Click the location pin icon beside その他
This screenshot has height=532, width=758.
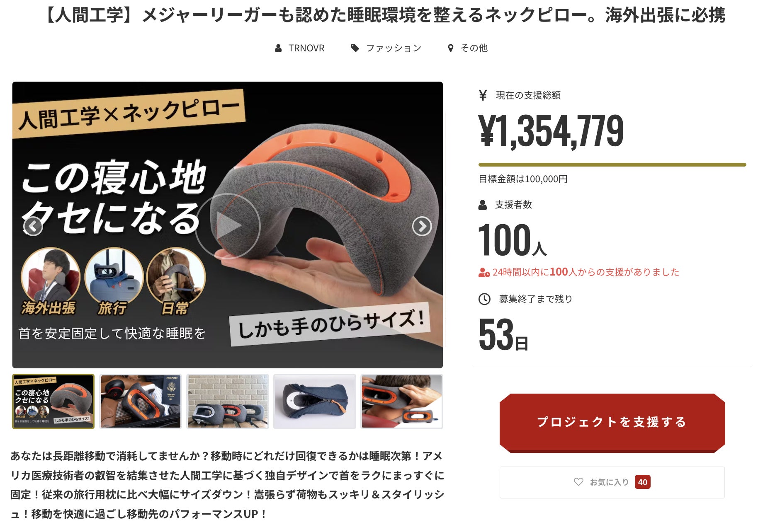(450, 48)
